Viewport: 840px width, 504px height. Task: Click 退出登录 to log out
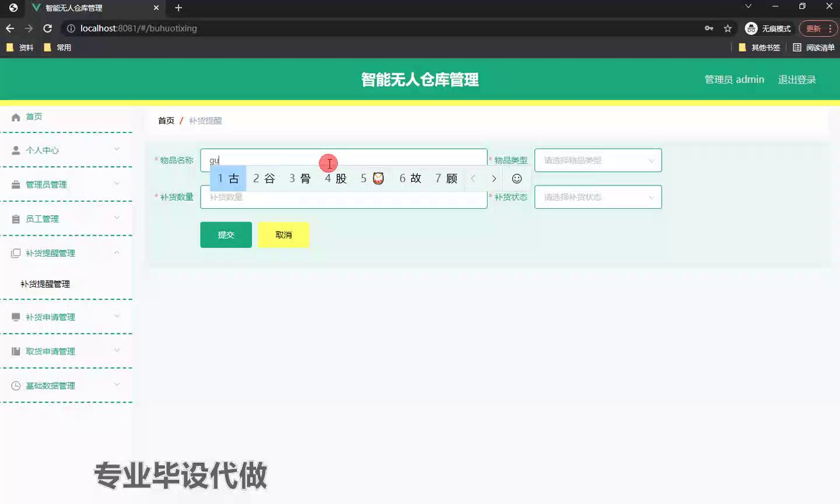click(796, 80)
